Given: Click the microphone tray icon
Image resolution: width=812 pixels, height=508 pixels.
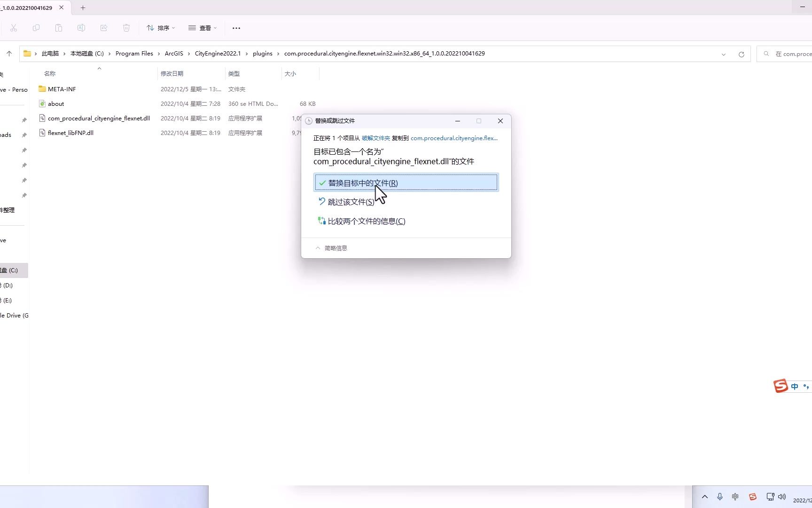Looking at the screenshot, I should tap(720, 497).
